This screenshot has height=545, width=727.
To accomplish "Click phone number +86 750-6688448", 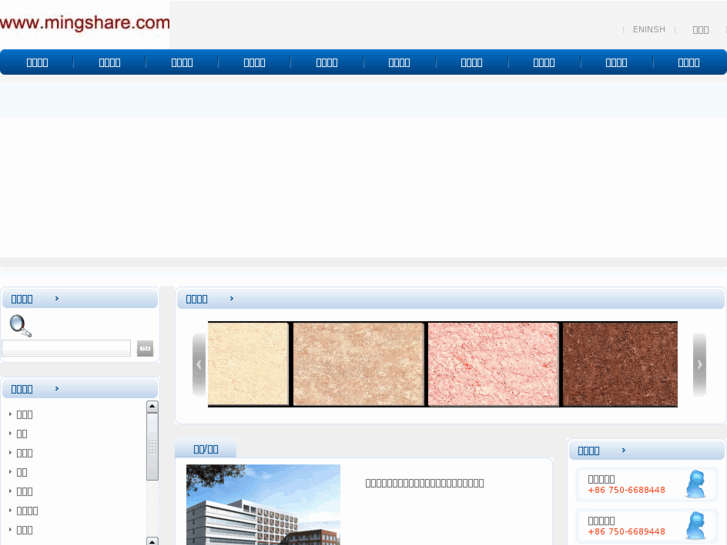I will click(626, 490).
